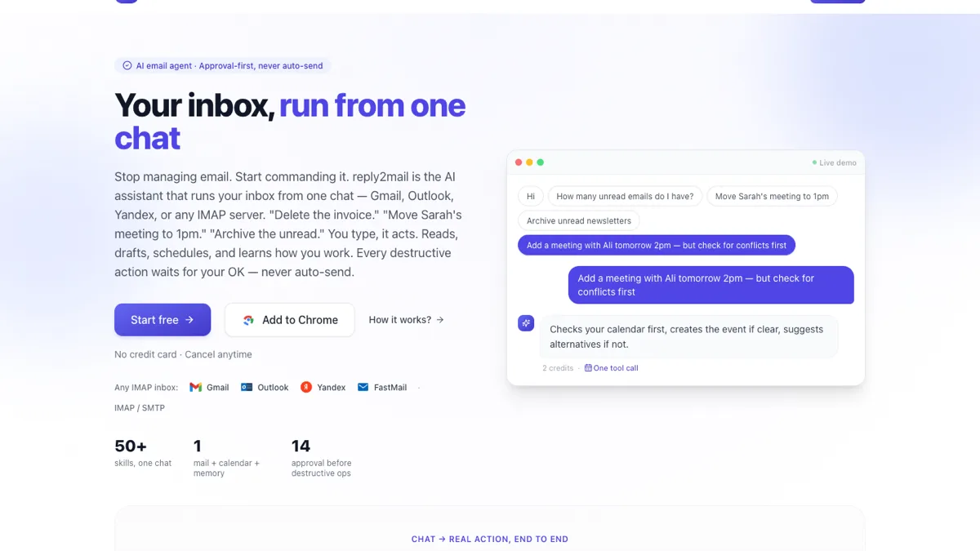Viewport: 980px width, 551px height.
Task: Click the assistant reply Checks your calendar first
Action: coord(689,336)
